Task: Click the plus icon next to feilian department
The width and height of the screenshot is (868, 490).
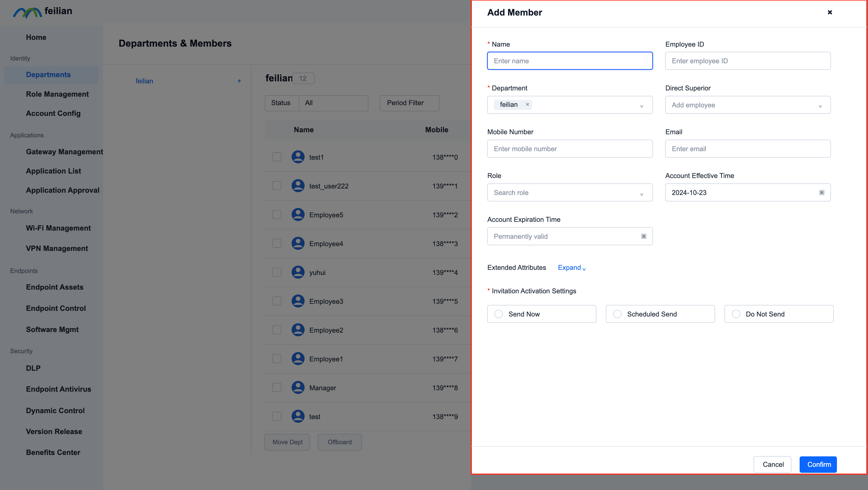Action: point(239,81)
